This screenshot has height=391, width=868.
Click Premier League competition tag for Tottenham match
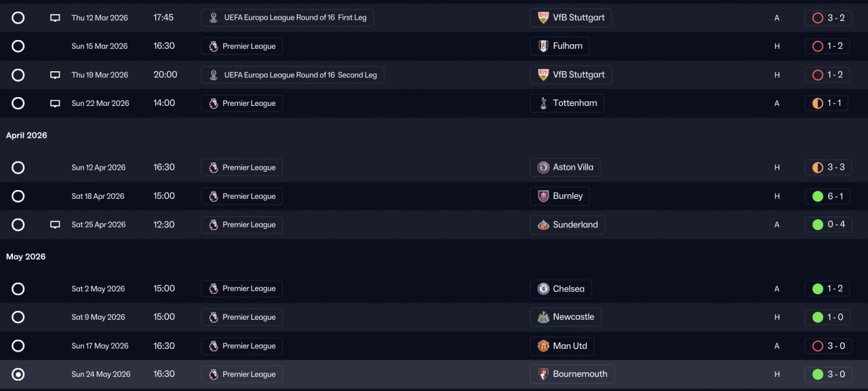(242, 103)
